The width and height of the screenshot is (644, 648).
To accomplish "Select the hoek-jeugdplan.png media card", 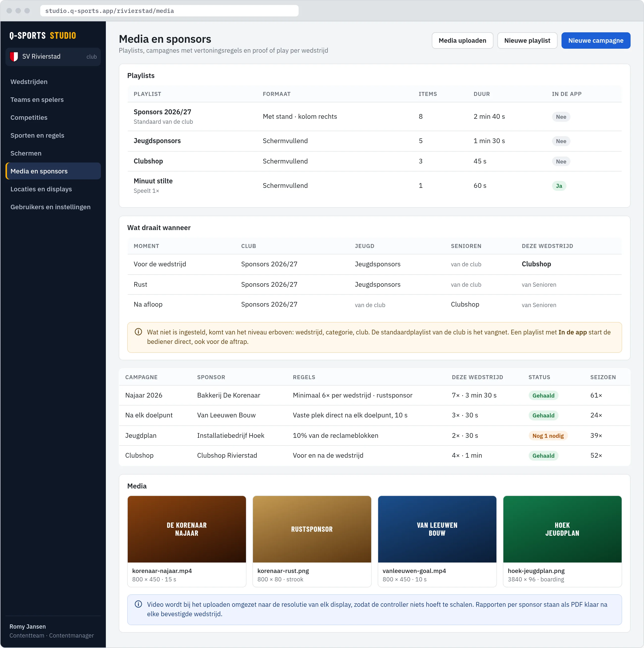I will click(x=562, y=541).
